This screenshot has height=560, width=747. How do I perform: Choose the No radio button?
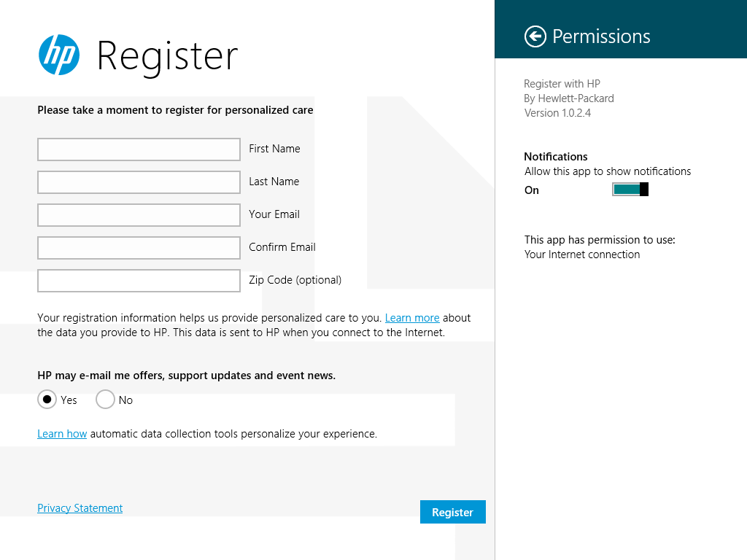106,400
